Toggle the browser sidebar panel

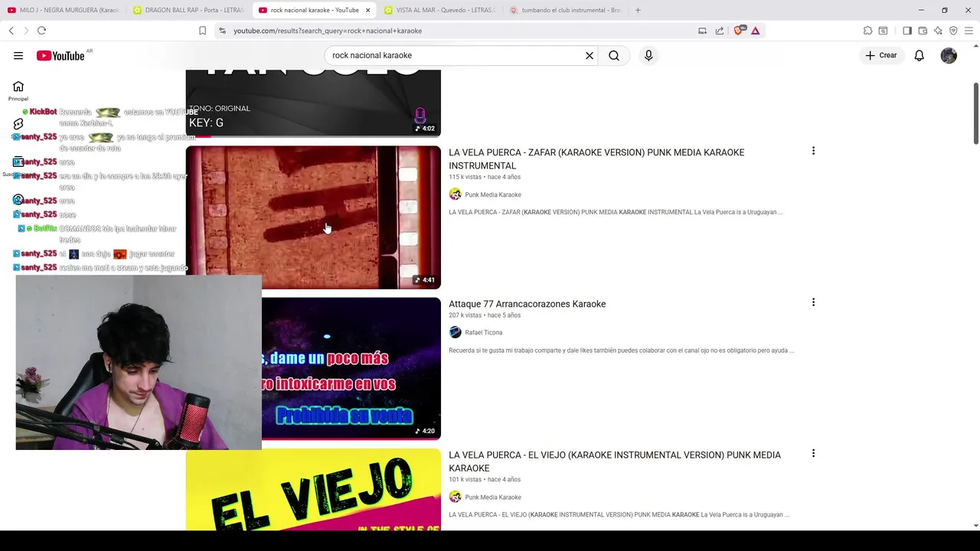(x=907, y=31)
